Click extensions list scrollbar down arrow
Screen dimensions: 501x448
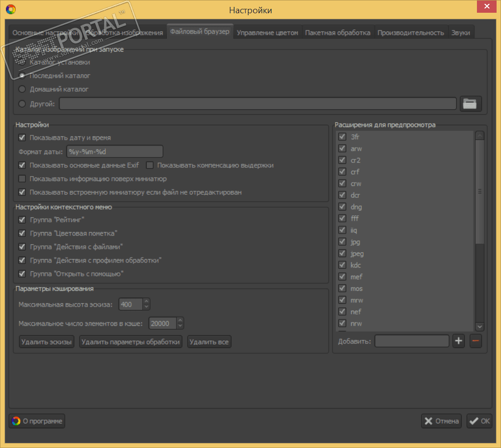click(x=479, y=326)
